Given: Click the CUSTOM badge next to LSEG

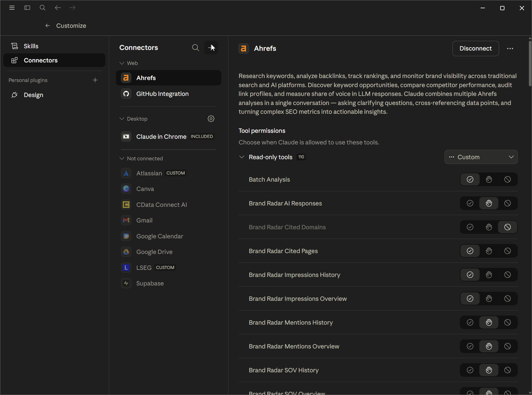Looking at the screenshot, I should [165, 268].
